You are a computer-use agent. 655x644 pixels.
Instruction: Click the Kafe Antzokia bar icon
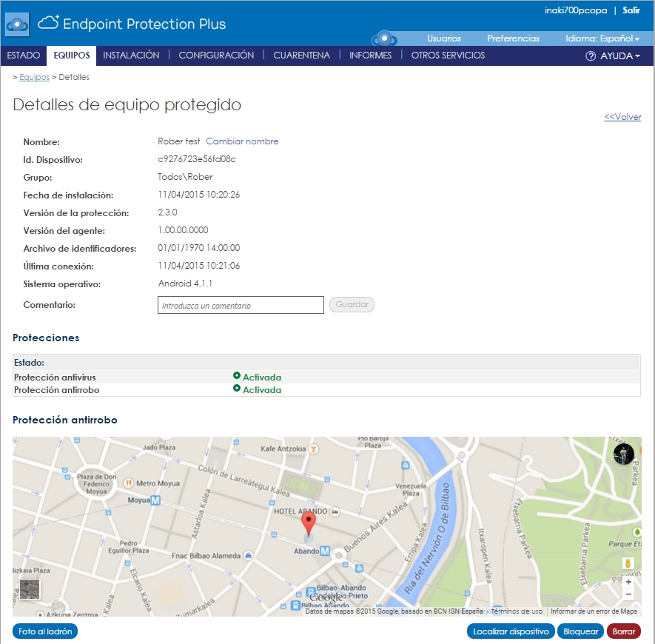coord(313,449)
